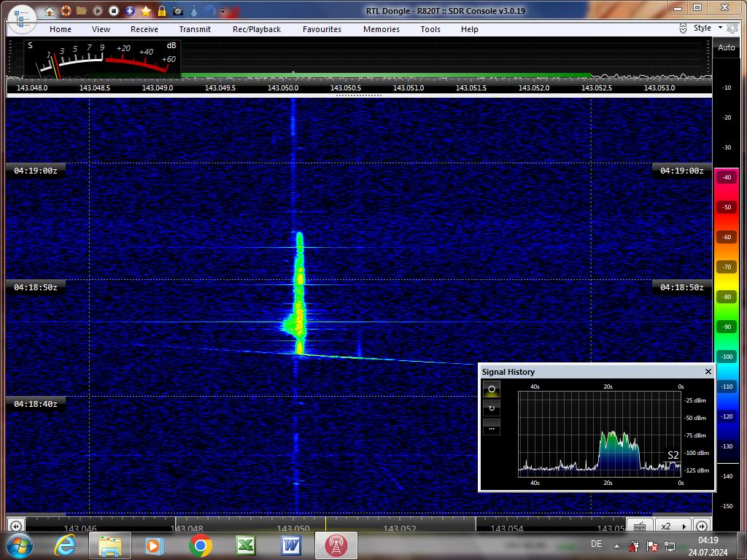Click the frequency label 143.051.0 on the spectrum scale
This screenshot has height=560, width=747.
(x=409, y=87)
